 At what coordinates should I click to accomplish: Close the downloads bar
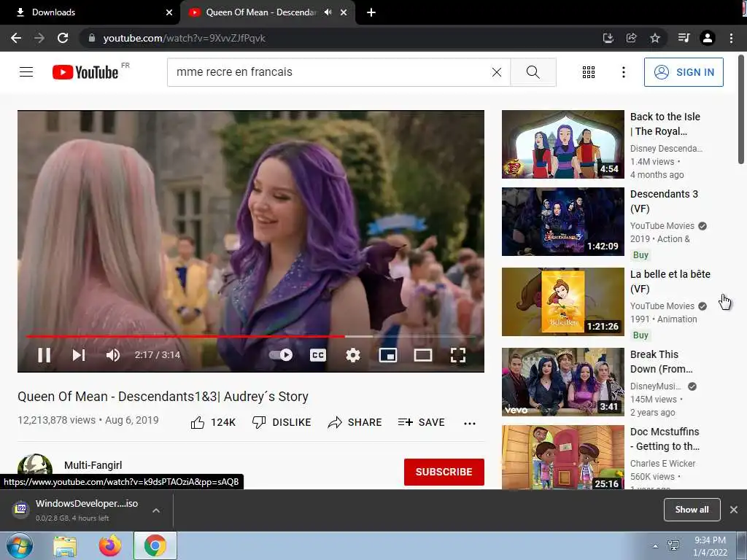pyautogui.click(x=734, y=510)
